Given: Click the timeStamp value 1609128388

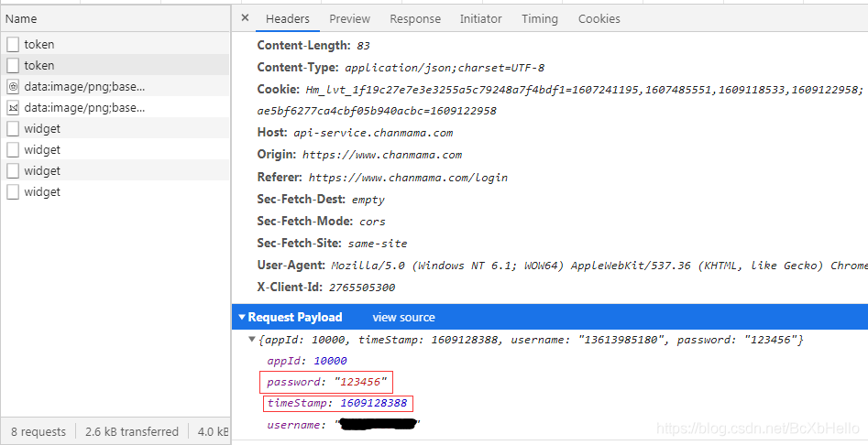Looking at the screenshot, I should tap(374, 403).
